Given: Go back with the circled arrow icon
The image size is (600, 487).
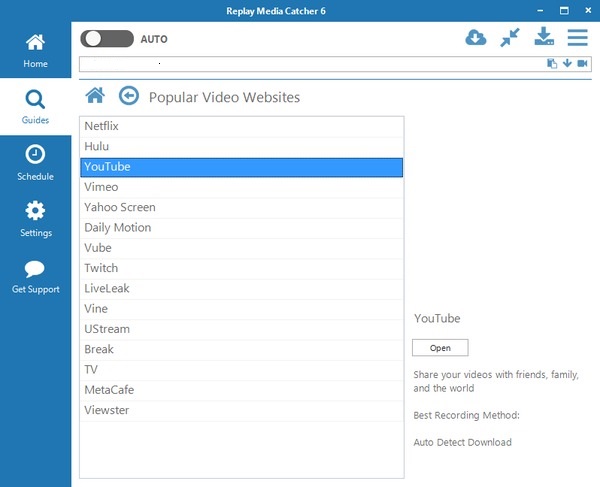Looking at the screenshot, I should tap(128, 96).
